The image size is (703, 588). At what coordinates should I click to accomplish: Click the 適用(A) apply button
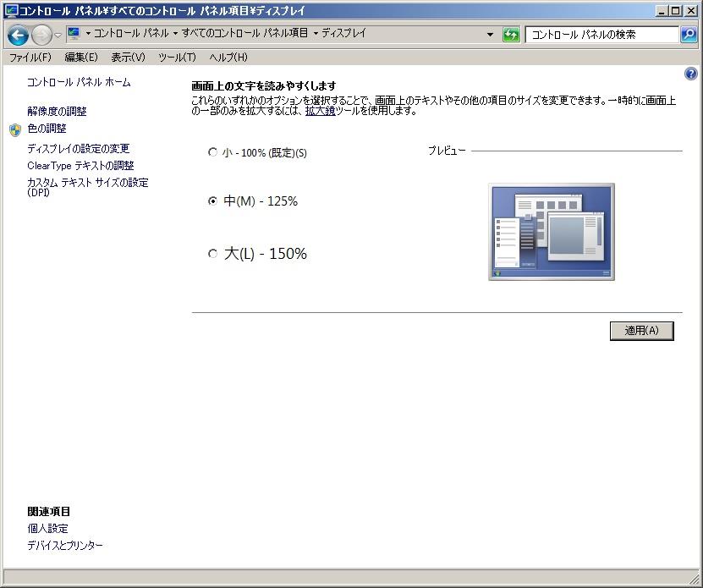[x=641, y=331]
